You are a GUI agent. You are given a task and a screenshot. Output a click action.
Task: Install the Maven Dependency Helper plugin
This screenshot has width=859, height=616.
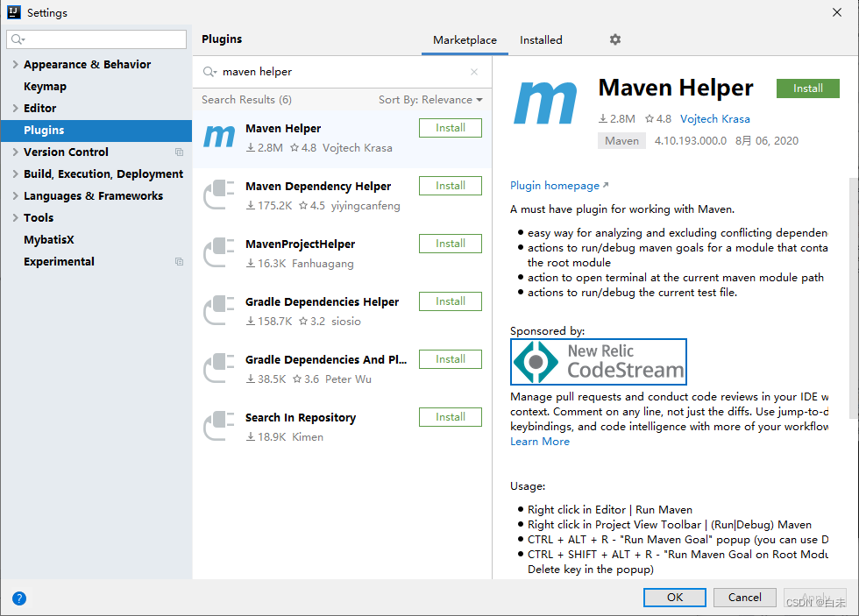click(x=451, y=186)
